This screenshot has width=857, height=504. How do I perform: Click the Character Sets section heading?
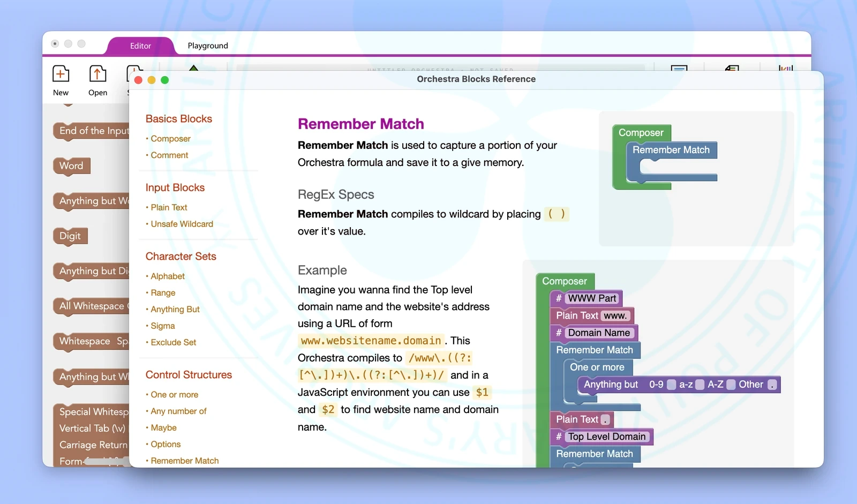pos(181,257)
